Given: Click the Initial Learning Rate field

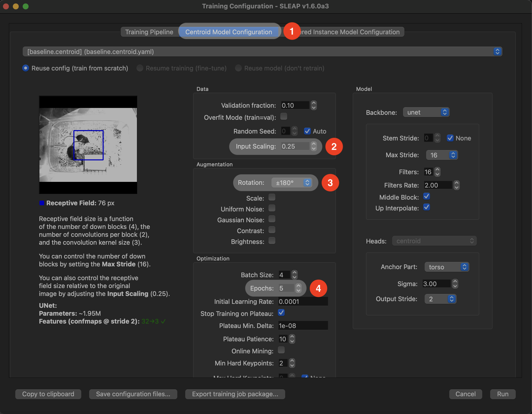Looking at the screenshot, I should click(303, 302).
